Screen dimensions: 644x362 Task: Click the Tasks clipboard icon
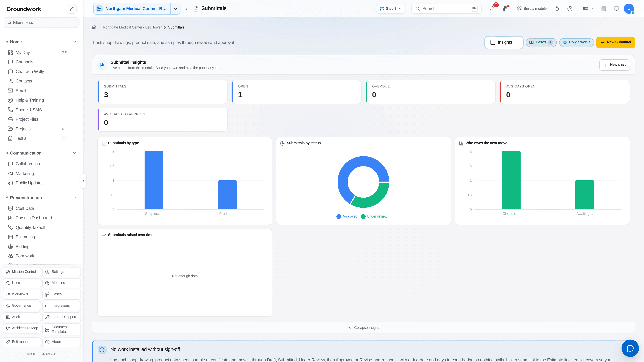10,138
